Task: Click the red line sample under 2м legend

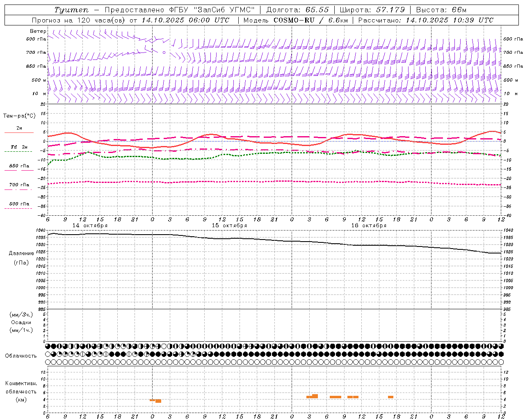Action: tap(19, 133)
